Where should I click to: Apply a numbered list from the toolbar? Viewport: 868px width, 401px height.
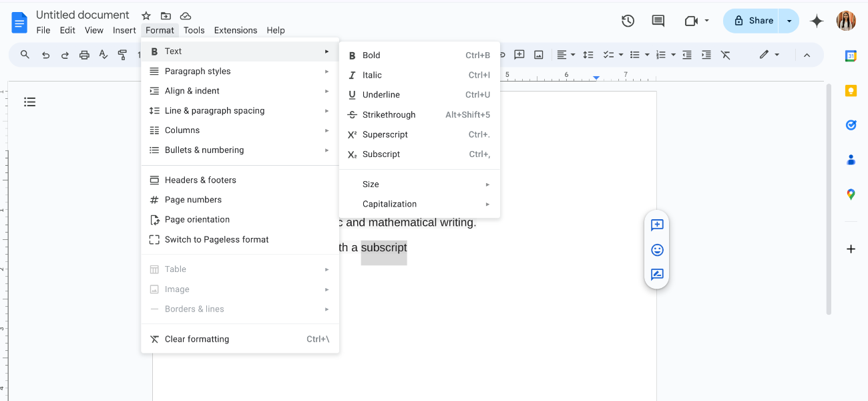click(662, 55)
